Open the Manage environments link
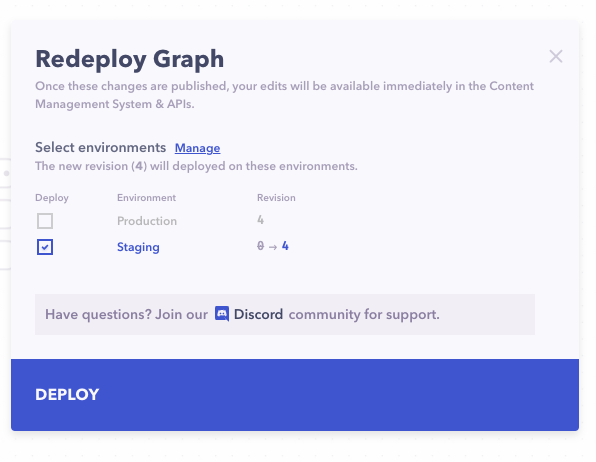 pos(197,148)
